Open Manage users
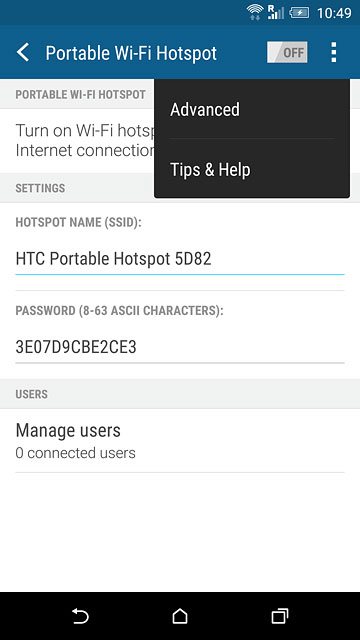360x640 pixels. 180,441
